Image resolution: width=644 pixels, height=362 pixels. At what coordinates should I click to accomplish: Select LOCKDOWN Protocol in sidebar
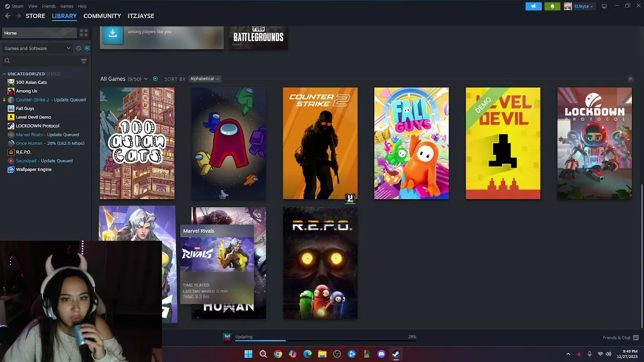click(x=37, y=126)
